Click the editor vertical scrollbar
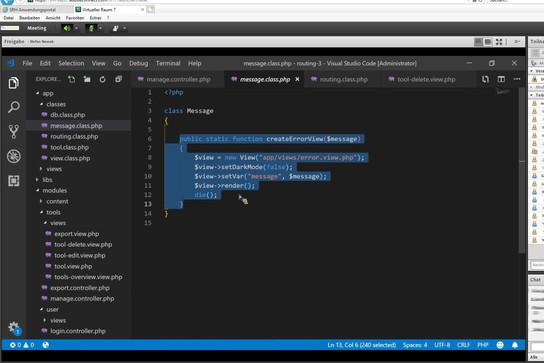 point(522,170)
